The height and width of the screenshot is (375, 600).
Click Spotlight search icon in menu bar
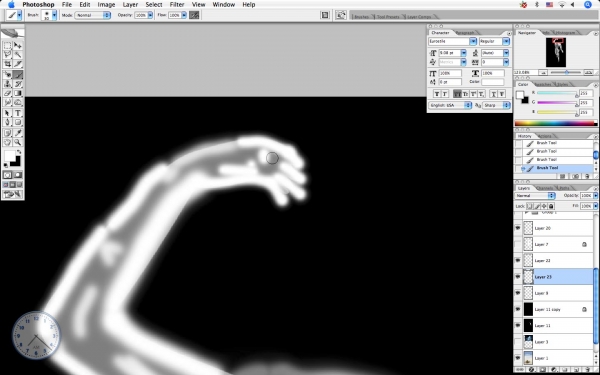tap(588, 5)
